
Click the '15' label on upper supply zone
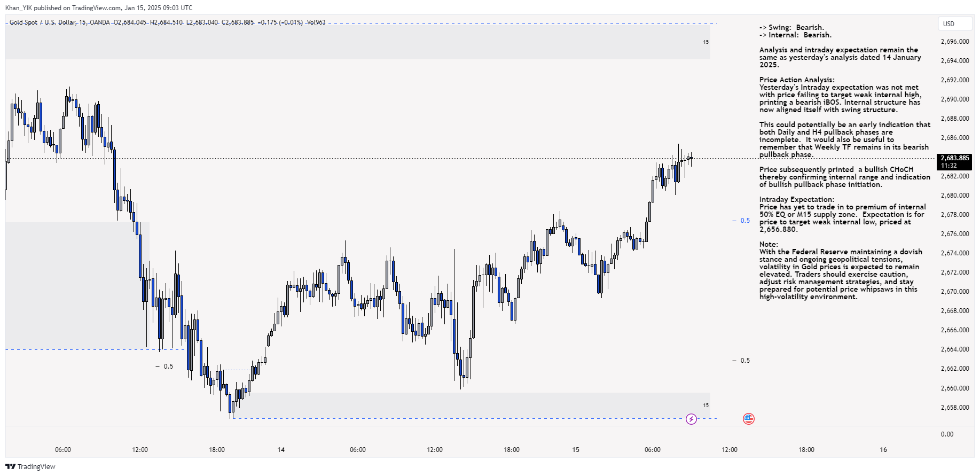pyautogui.click(x=706, y=42)
